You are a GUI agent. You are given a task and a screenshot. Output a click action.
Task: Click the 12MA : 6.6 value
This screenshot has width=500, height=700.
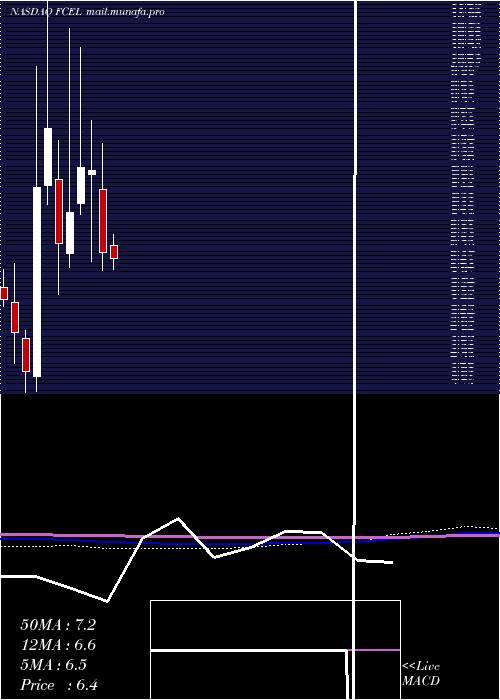pyautogui.click(x=58, y=645)
